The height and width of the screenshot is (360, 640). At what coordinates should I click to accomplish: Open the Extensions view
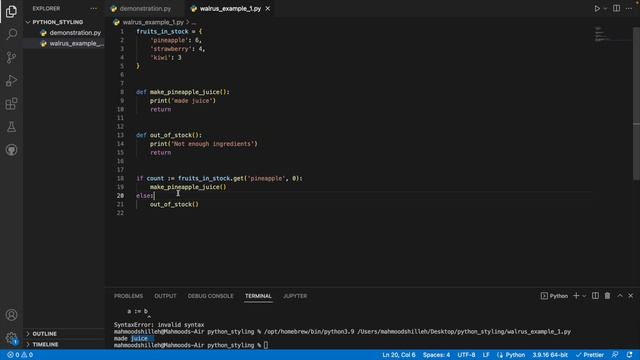tap(11, 104)
